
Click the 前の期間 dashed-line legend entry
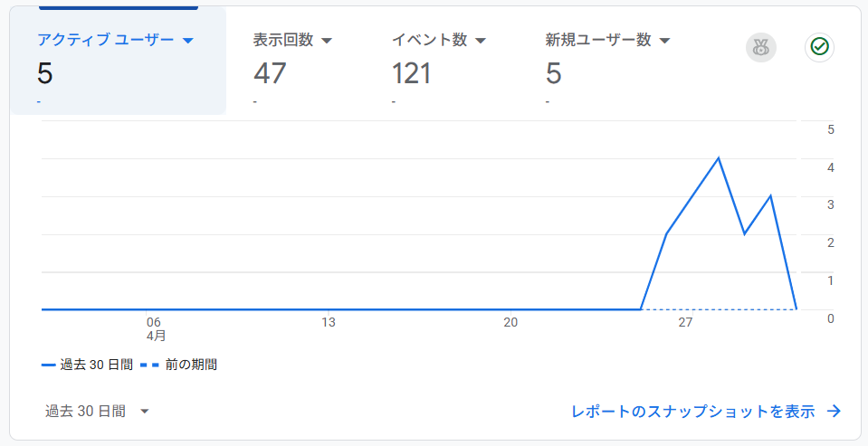point(178,365)
